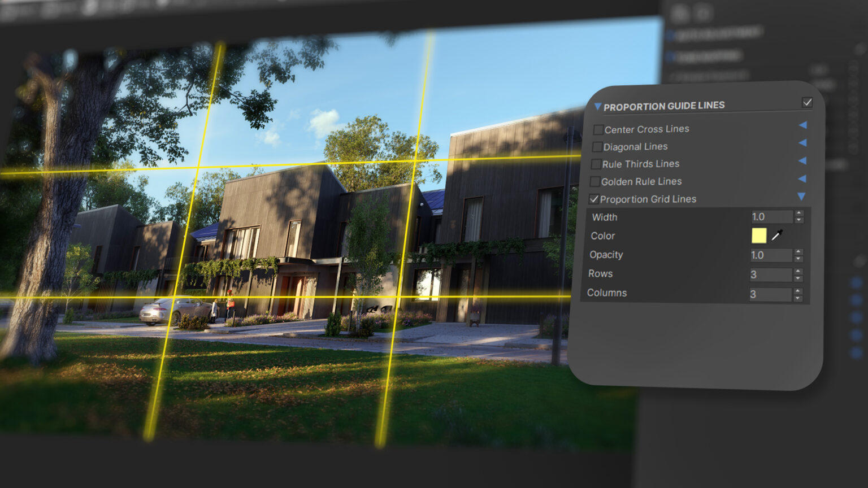
Task: Pick a color with the eyedropper icon
Action: tap(777, 234)
